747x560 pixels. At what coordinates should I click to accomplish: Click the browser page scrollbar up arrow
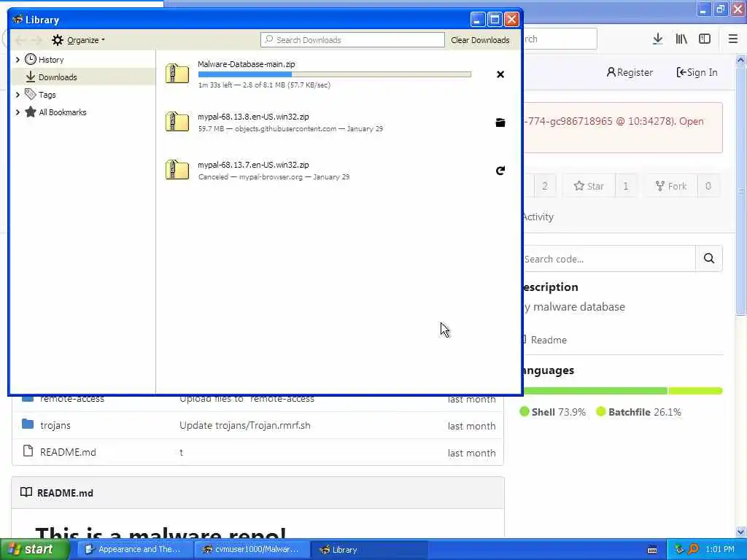[740, 60]
